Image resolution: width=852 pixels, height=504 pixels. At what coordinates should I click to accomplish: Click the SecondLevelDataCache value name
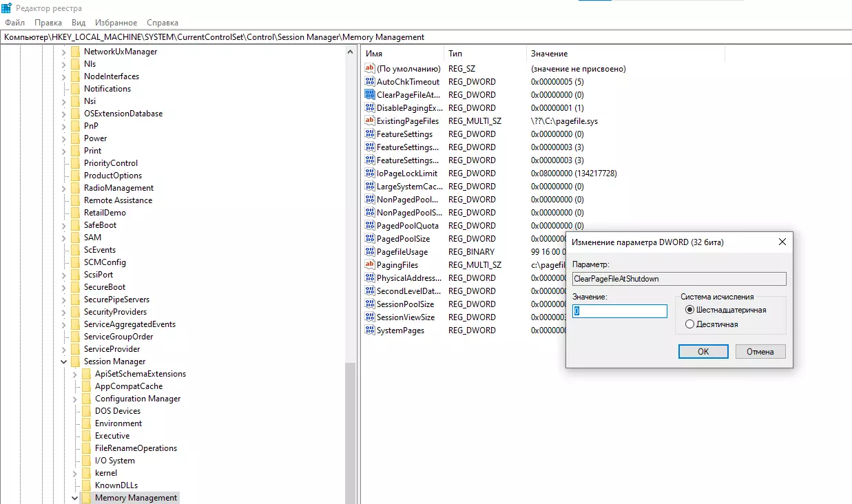[409, 291]
